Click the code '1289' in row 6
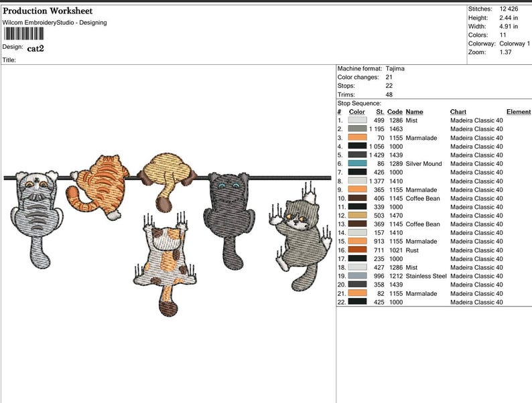Screen dimensions: 532x403 [x=395, y=164]
